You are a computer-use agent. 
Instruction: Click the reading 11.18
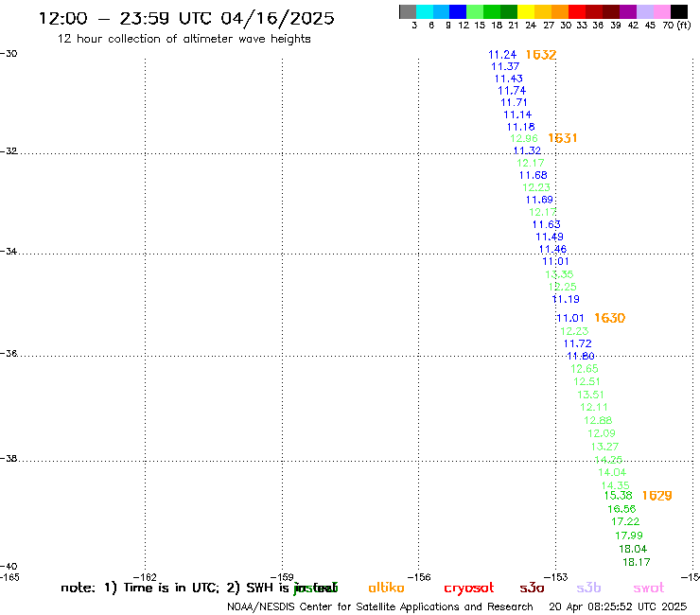521,127
